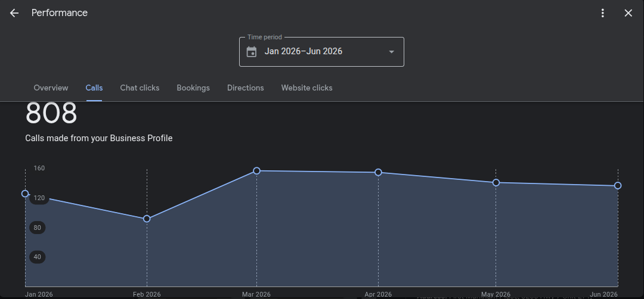Image resolution: width=644 pixels, height=299 pixels.
Task: Click the 40 y-axis label
Action: [38, 257]
